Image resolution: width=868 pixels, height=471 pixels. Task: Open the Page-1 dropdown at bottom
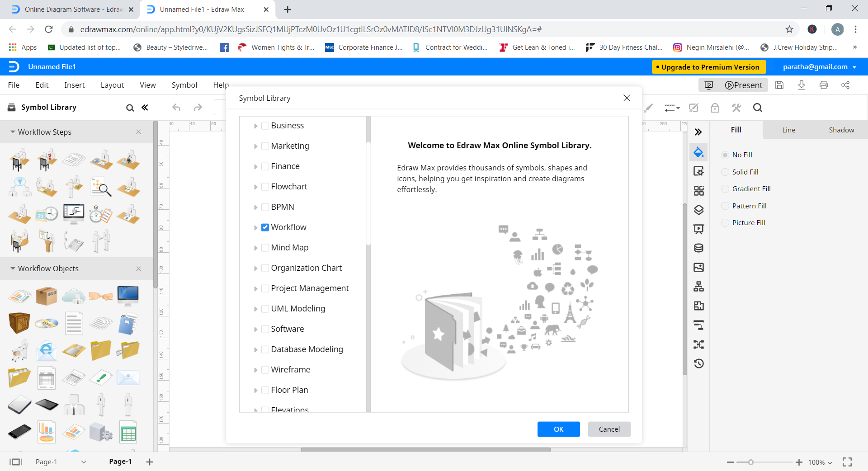click(84, 462)
